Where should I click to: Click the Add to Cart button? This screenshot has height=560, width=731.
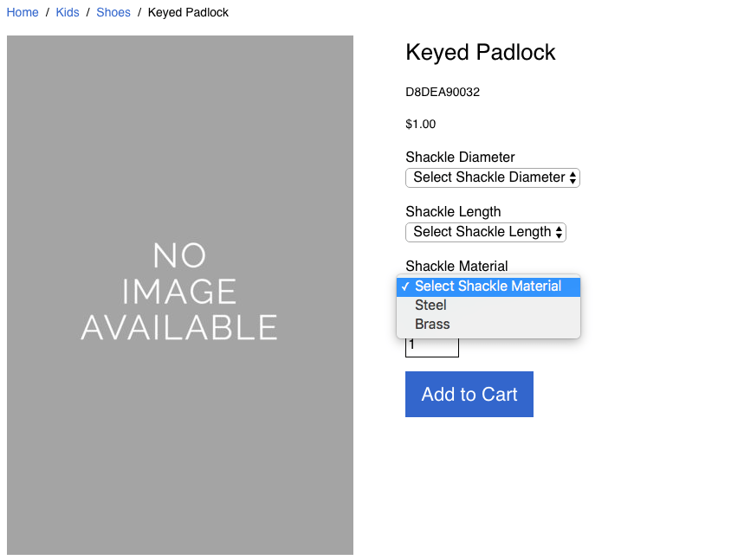point(469,394)
